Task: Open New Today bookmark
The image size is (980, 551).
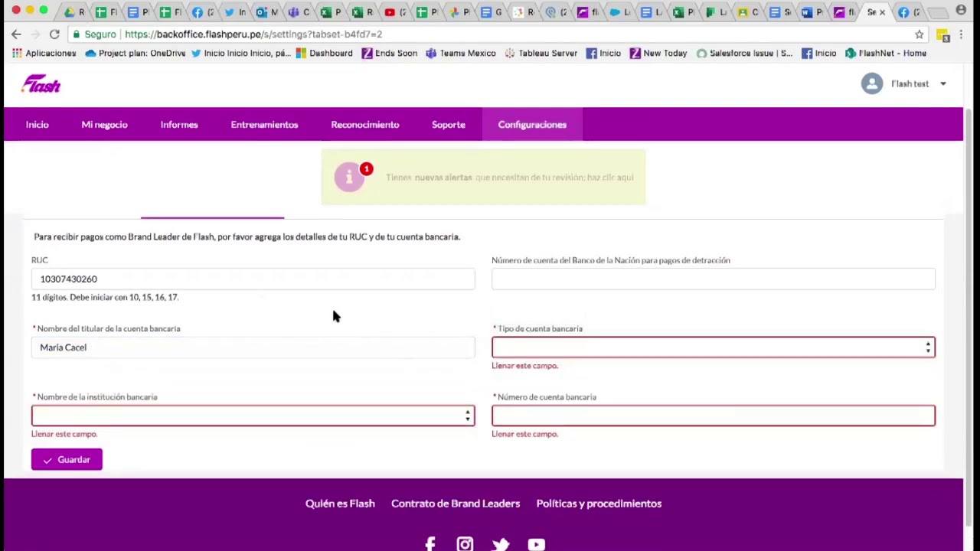Action: pos(658,54)
